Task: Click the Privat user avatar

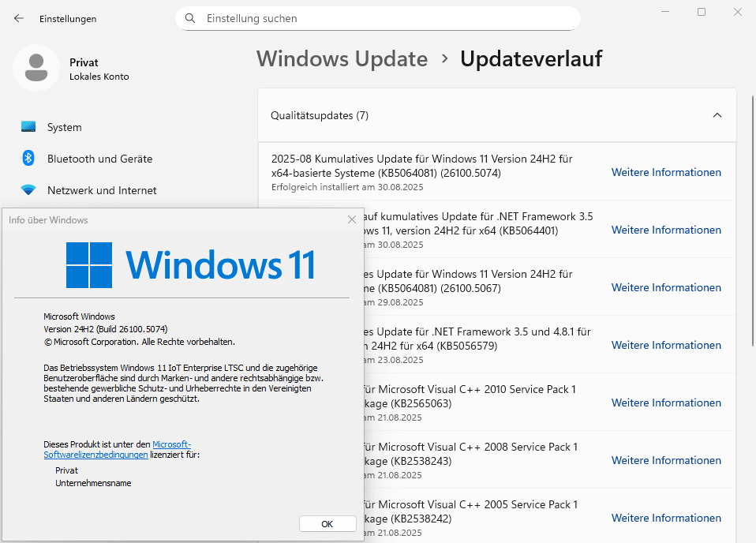Action: pos(36,68)
